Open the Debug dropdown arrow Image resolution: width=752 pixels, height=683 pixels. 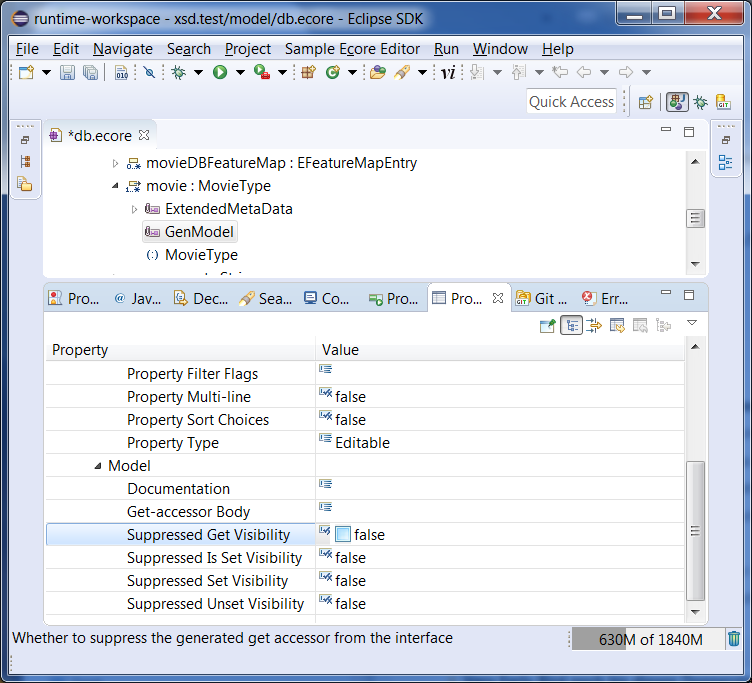coord(198,72)
